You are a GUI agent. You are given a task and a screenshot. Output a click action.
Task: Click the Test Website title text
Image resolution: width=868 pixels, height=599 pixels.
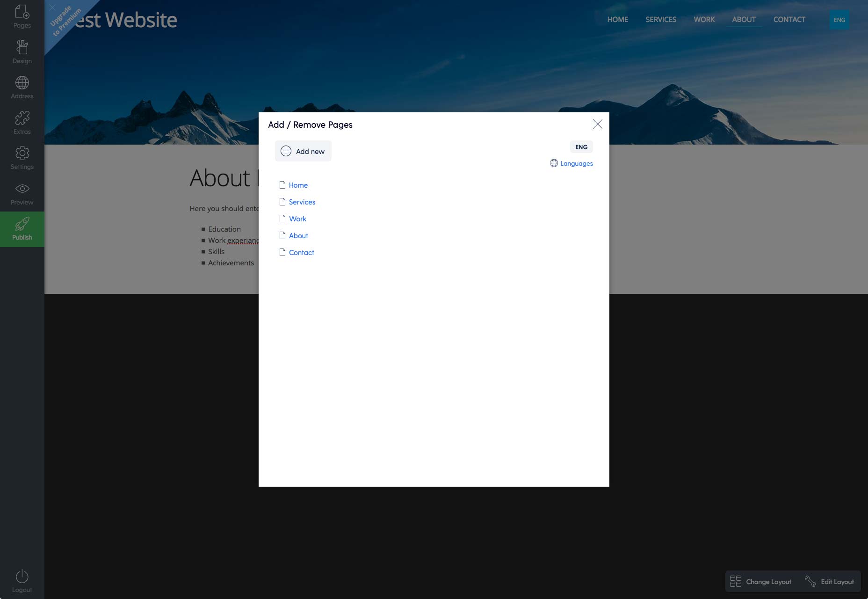[125, 20]
